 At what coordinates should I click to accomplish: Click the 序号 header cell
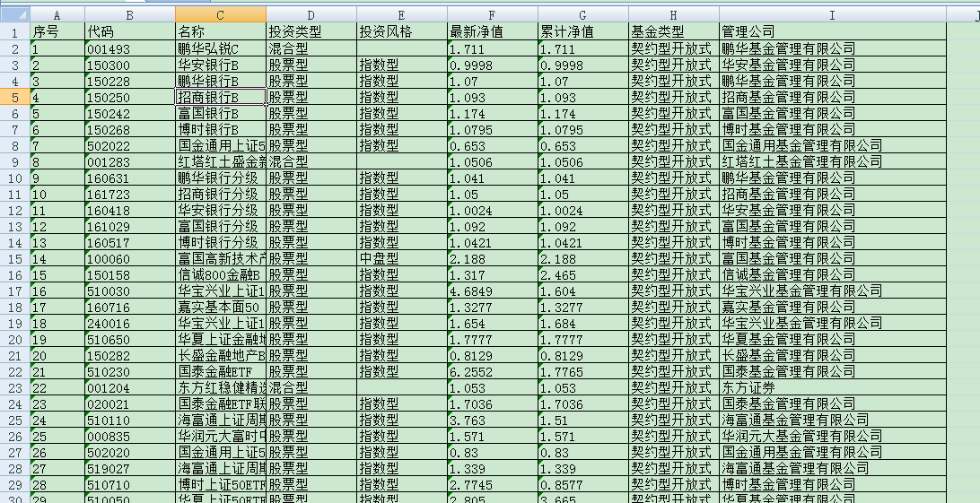(x=57, y=31)
